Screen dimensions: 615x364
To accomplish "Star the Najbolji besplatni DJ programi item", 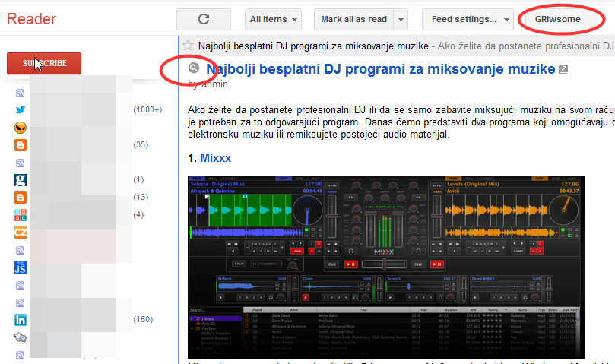I will pyautogui.click(x=188, y=46).
